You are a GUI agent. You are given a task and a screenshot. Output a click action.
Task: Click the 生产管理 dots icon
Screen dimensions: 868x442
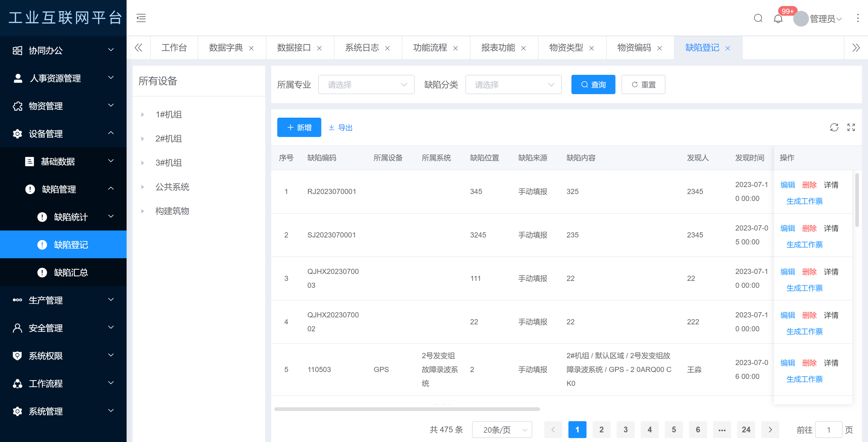17,300
